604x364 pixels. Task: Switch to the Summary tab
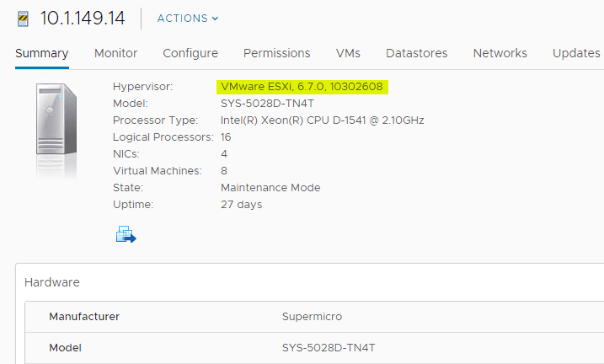[x=41, y=53]
